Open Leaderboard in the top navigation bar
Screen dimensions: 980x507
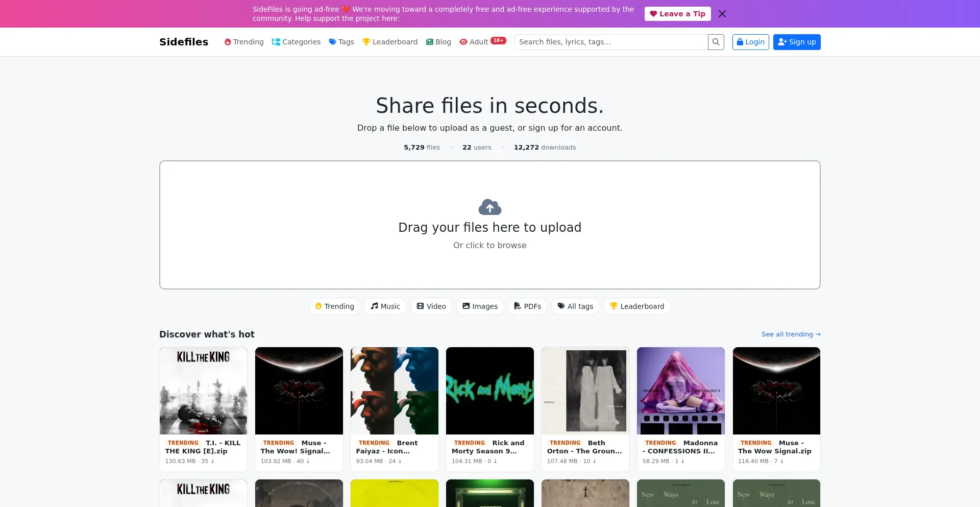pos(390,42)
